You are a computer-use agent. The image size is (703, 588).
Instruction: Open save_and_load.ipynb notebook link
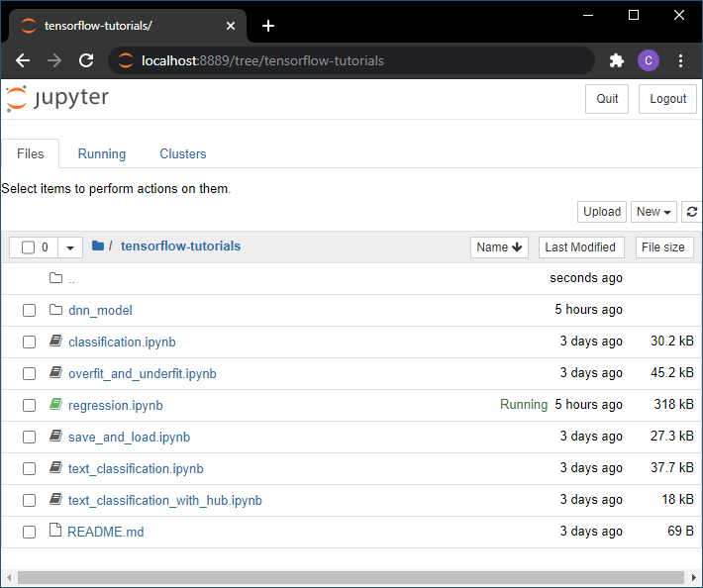click(x=129, y=437)
